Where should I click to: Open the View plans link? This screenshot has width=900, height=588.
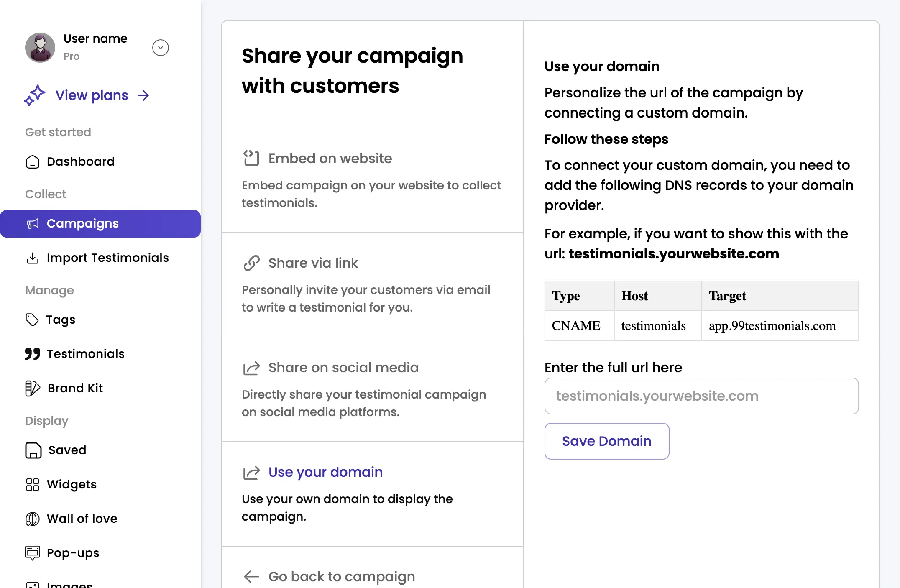(x=92, y=95)
